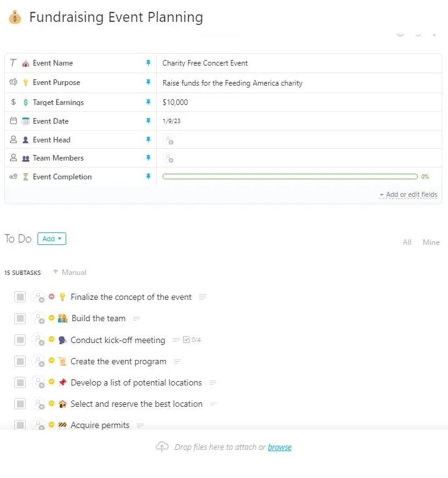Image resolution: width=448 pixels, height=478 pixels.
Task: Open the Event Date value 1/9/23
Action: 172,121
